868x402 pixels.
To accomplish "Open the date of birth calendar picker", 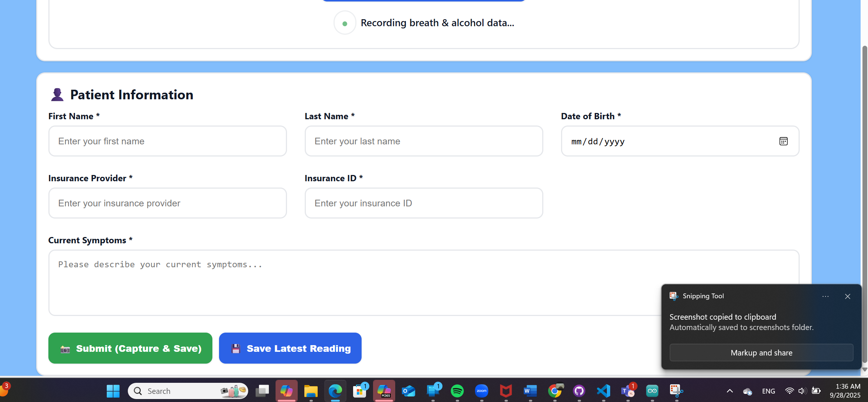I will 783,141.
